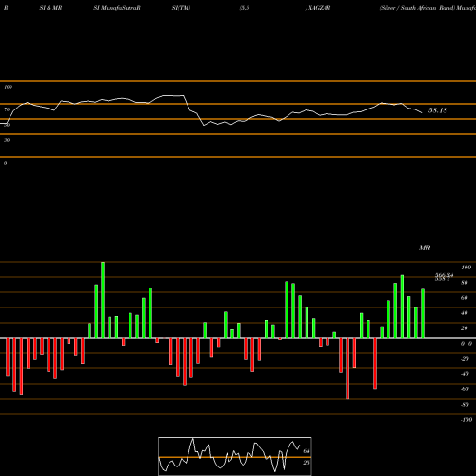Click the 25 label in mini chart
476x476 pixels.
307,463
